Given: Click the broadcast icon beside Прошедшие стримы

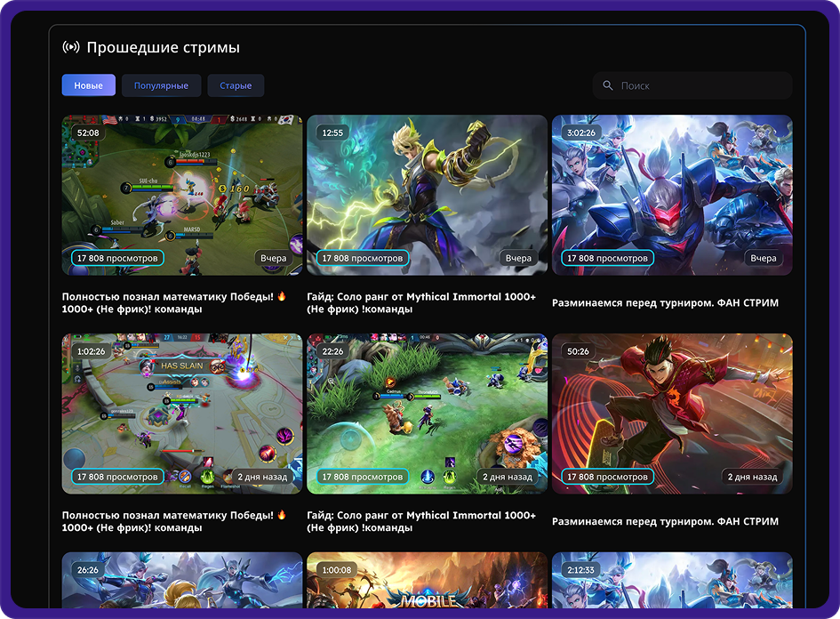Looking at the screenshot, I should 71,47.
